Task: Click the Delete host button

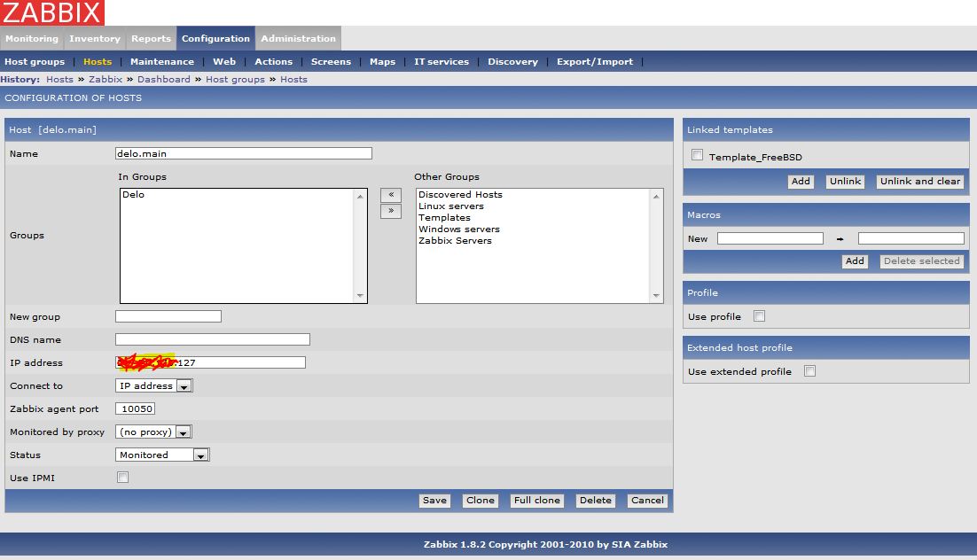Action: coord(596,501)
